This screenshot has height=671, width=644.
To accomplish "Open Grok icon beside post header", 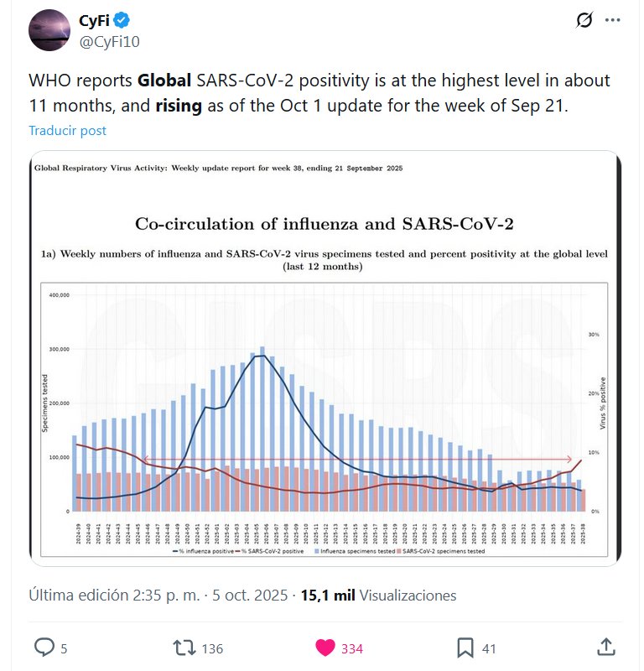I will coord(585,21).
